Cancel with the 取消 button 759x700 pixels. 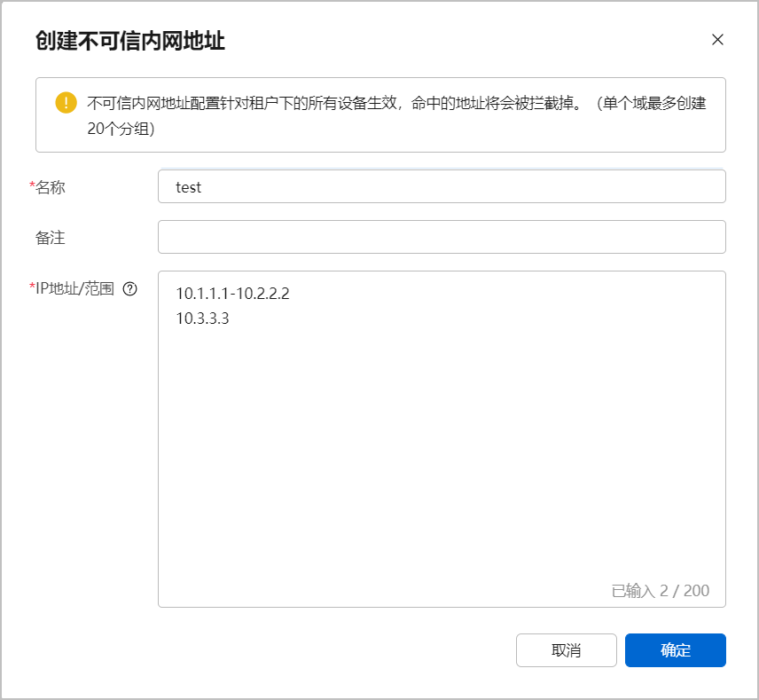(x=567, y=650)
